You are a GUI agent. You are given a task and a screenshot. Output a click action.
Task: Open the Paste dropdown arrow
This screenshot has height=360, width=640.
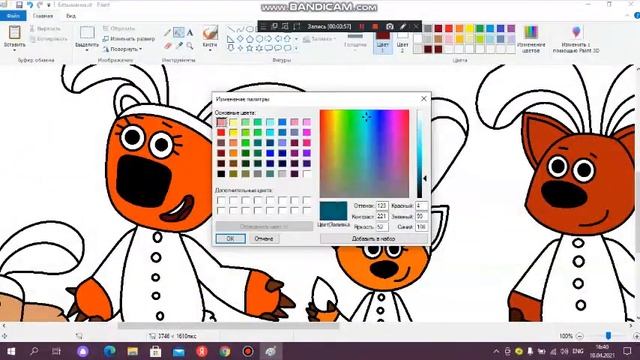(x=14, y=50)
